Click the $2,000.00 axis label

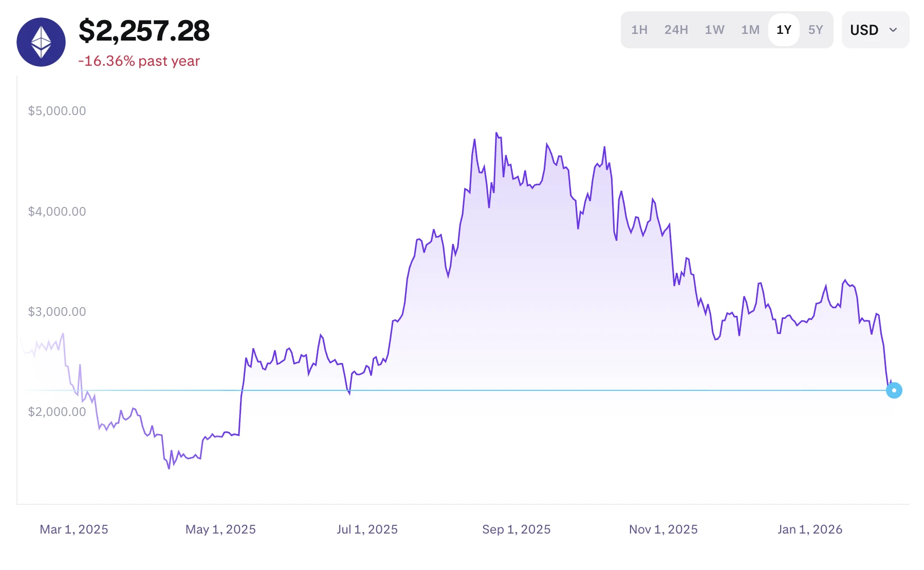tap(58, 411)
